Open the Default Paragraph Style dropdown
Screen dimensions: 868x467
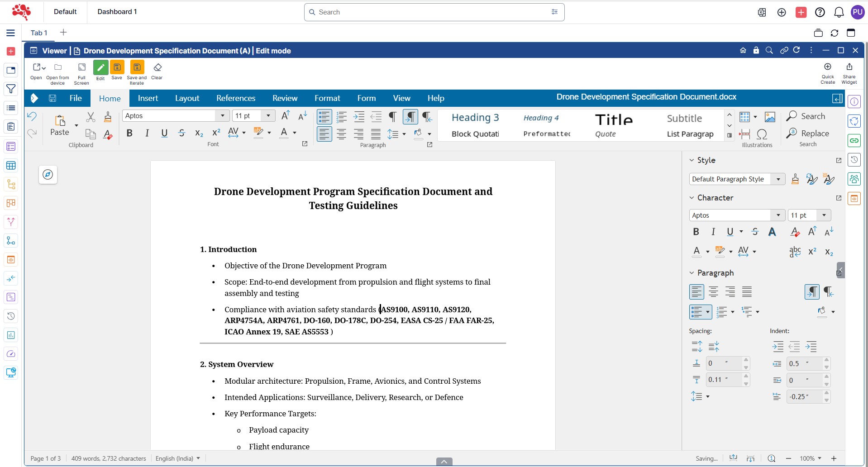pyautogui.click(x=778, y=179)
